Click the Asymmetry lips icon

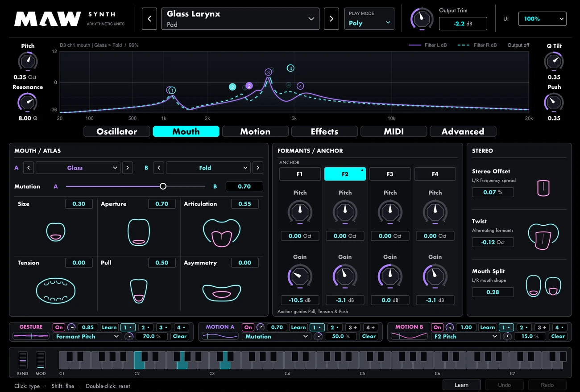click(222, 293)
